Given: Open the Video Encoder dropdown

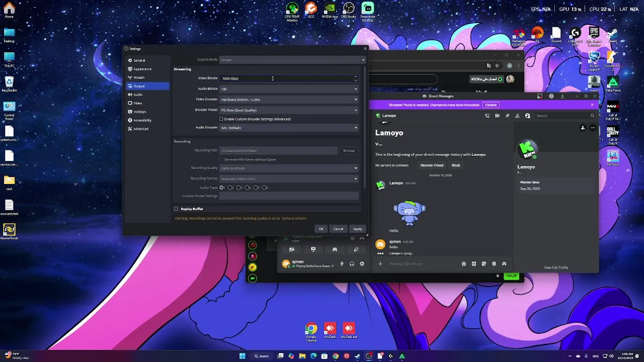Looking at the screenshot, I should (x=289, y=100).
